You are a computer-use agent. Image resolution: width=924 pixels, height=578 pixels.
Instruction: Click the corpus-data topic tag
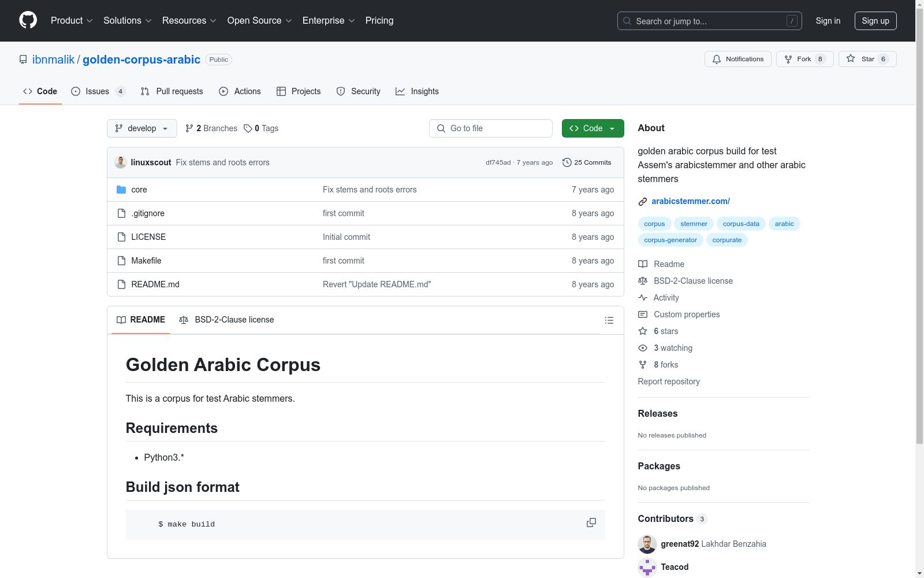coord(741,224)
